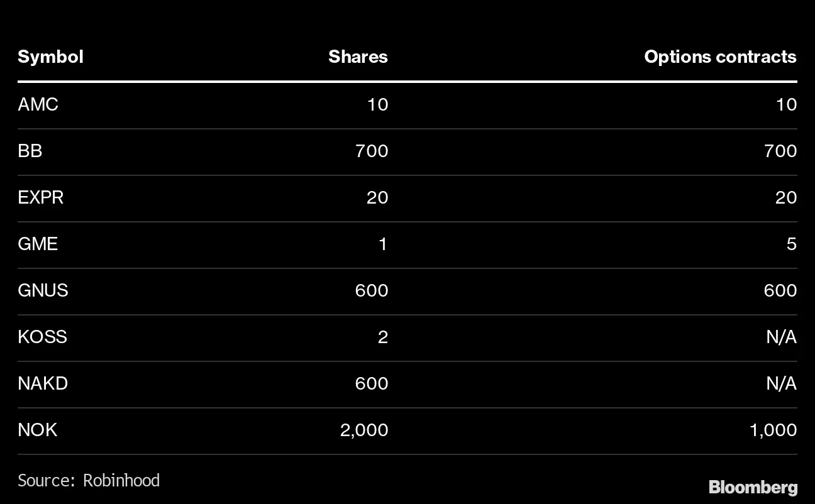Click KOSS options N/A cell

(x=781, y=337)
